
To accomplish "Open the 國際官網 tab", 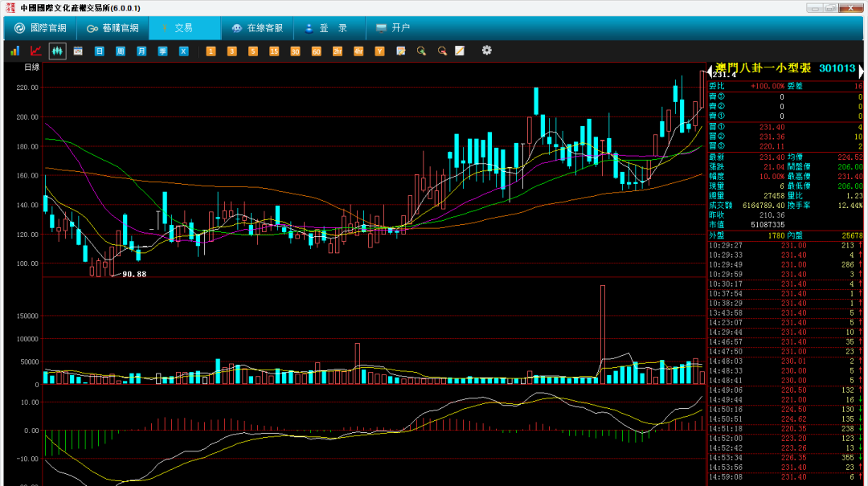I will click(x=40, y=28).
